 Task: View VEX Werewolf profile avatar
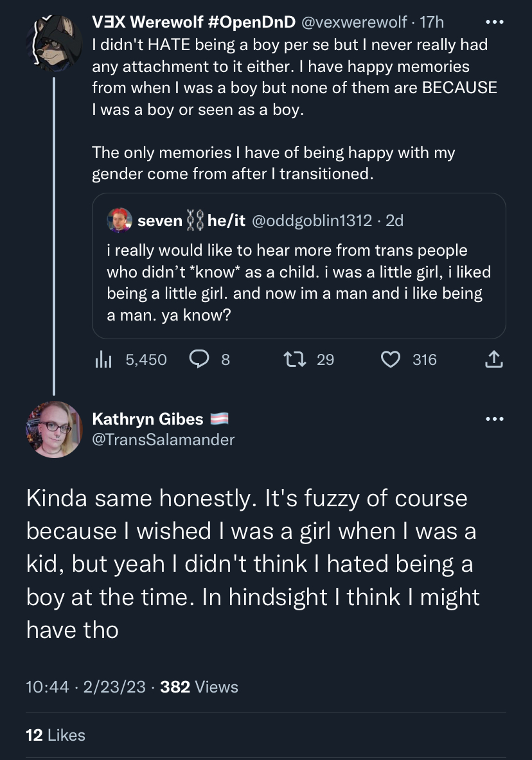(54, 42)
